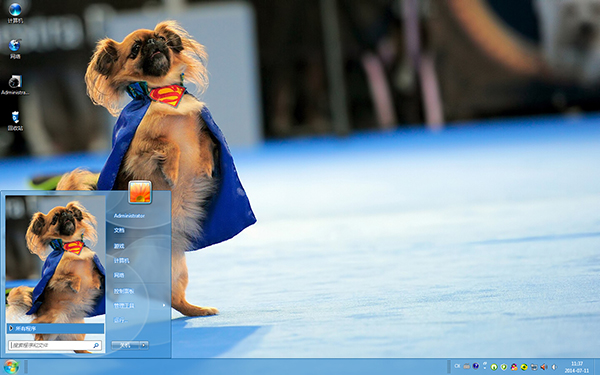This screenshot has height=375, width=600.
Task: Expand the 管理工具 submenu arrow
Action: (164, 305)
